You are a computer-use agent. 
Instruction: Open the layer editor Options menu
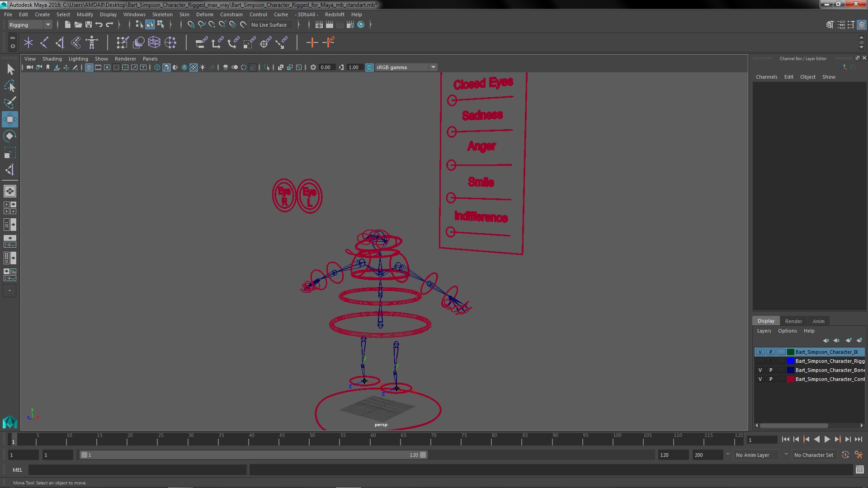point(787,331)
